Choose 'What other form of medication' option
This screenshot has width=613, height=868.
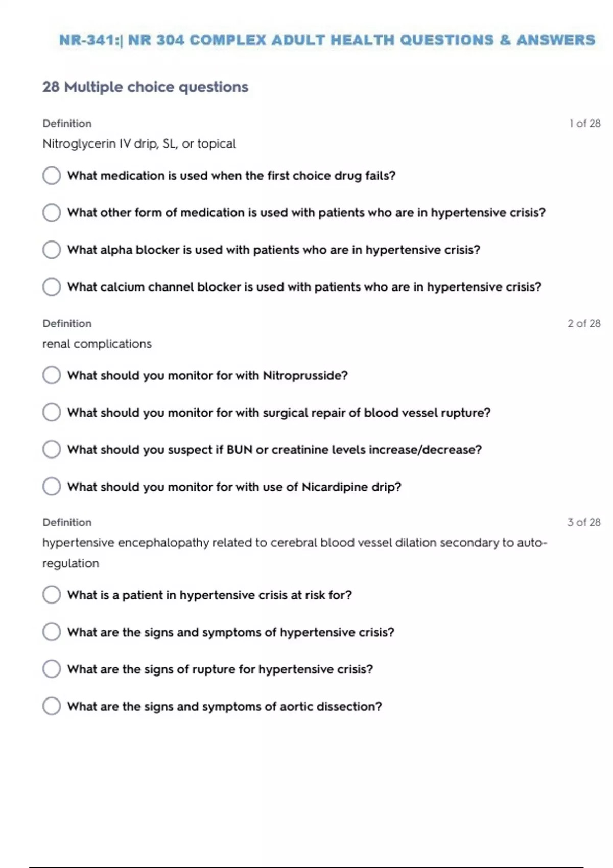pos(52,212)
